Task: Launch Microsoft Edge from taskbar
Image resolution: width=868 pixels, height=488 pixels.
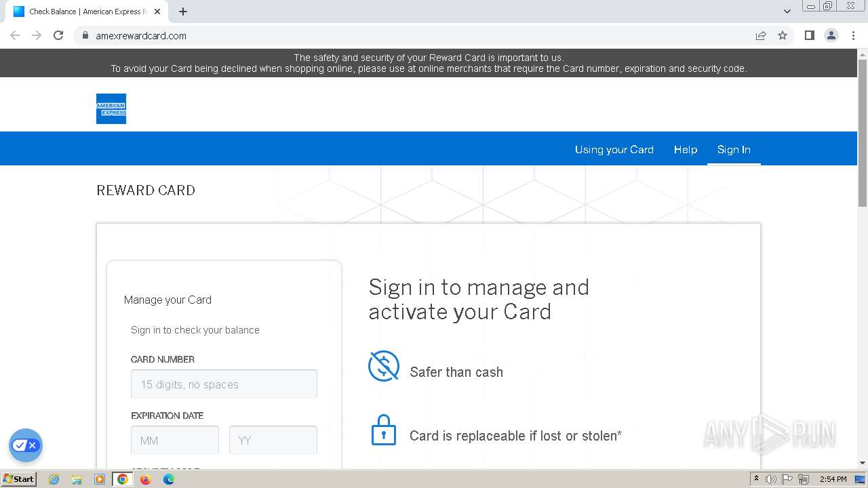Action: click(169, 479)
